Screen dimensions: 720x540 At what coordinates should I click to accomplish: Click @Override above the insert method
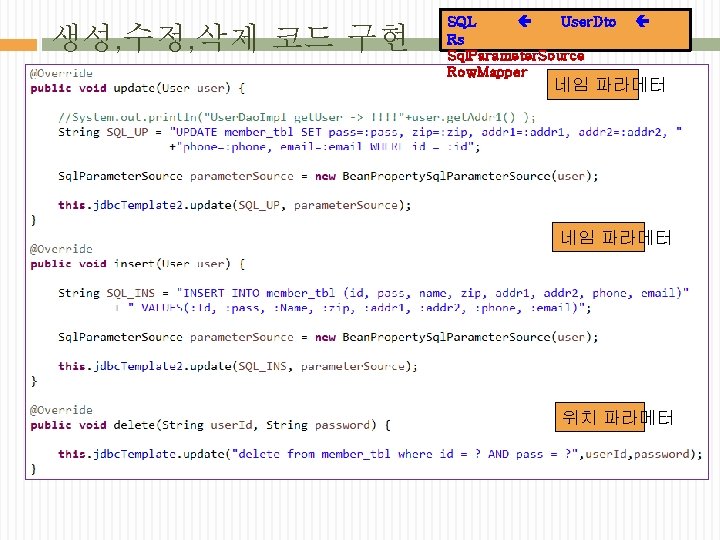tap(61, 249)
